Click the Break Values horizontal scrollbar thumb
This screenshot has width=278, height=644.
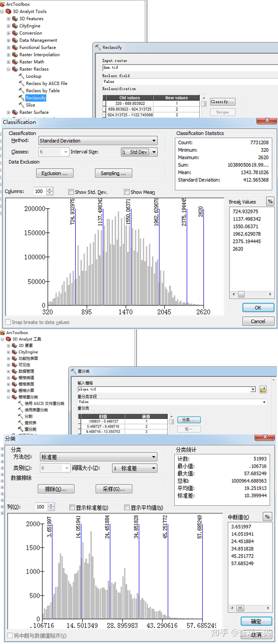pos(241,294)
